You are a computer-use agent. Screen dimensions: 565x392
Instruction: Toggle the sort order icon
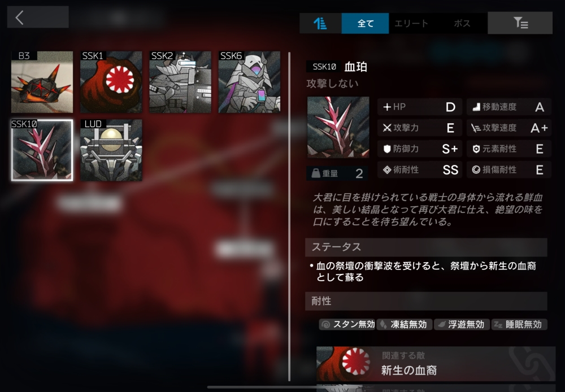coord(320,23)
